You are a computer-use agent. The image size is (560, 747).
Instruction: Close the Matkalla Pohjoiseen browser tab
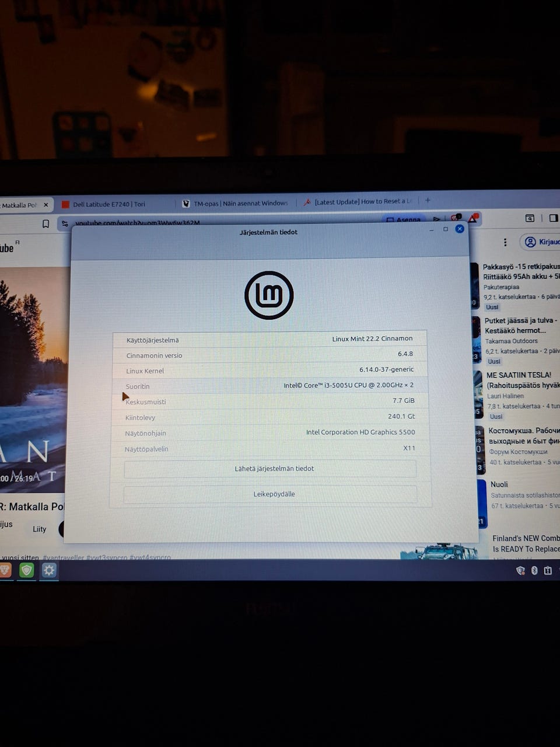coord(47,205)
